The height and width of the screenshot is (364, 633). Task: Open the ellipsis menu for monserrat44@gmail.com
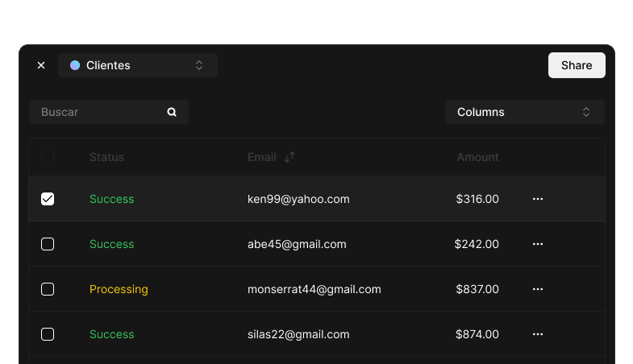point(538,289)
